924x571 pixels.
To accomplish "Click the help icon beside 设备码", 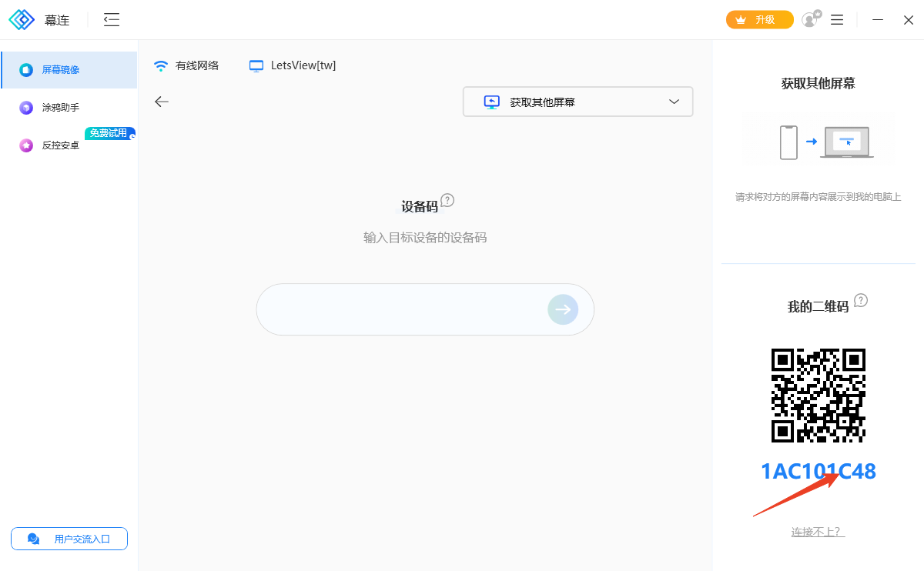I will click(447, 200).
